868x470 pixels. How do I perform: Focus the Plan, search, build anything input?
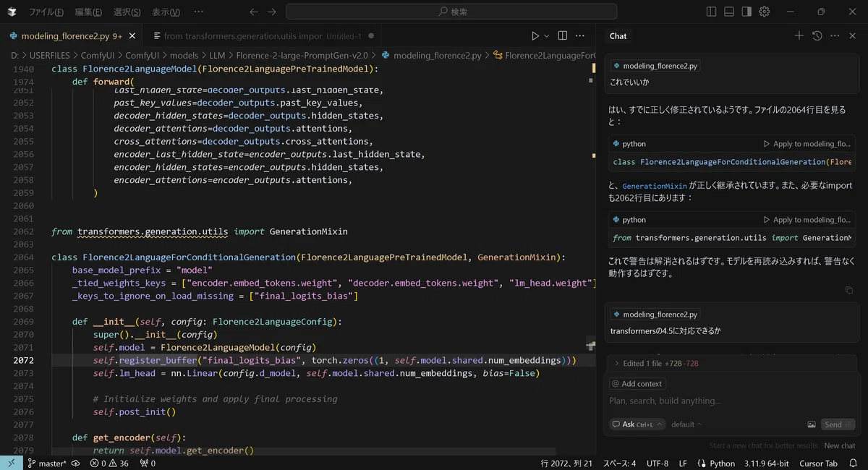731,401
